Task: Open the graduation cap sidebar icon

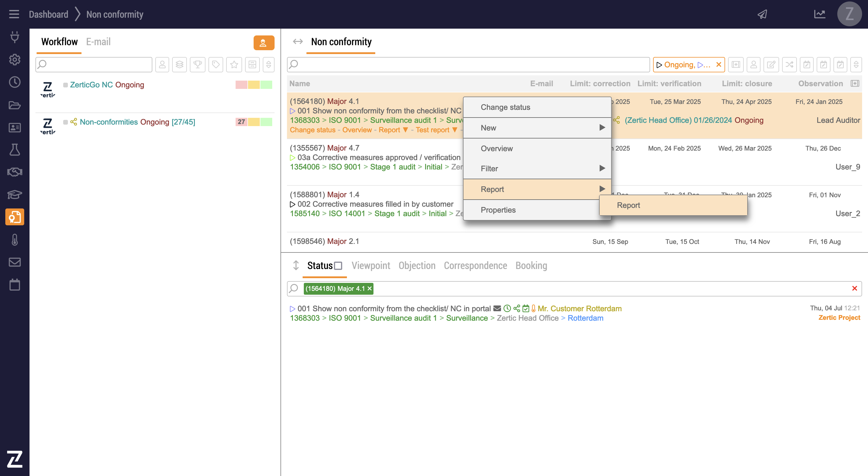Action: [14, 195]
